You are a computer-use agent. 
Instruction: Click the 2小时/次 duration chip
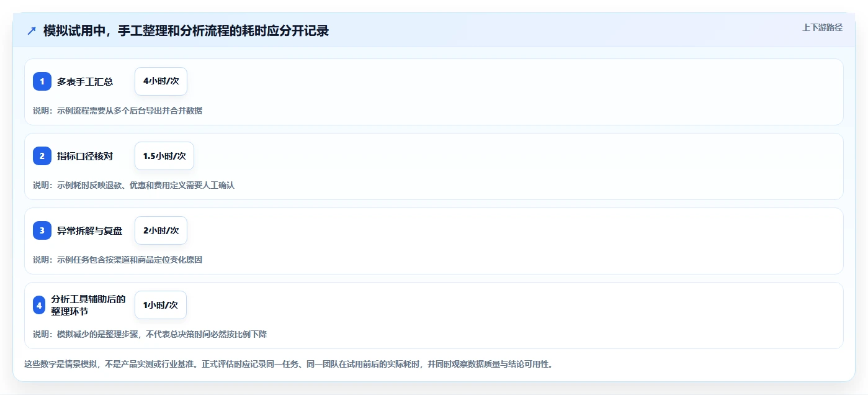[161, 230]
